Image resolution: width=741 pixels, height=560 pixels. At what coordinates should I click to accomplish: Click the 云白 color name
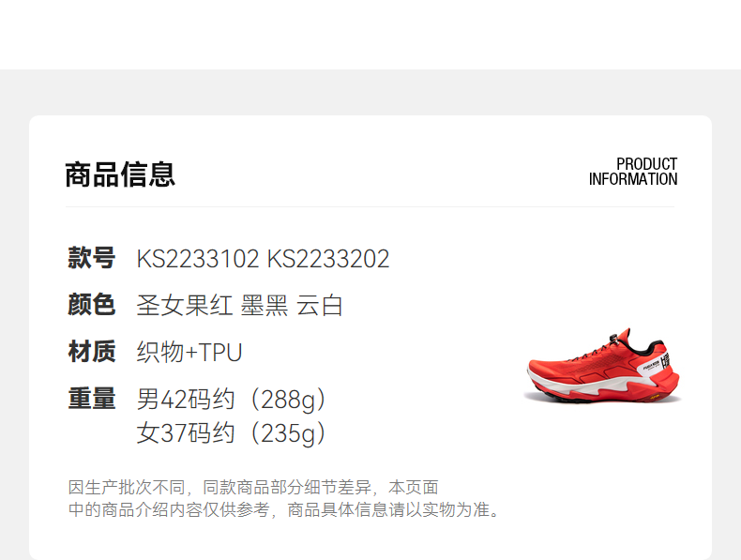(x=320, y=305)
